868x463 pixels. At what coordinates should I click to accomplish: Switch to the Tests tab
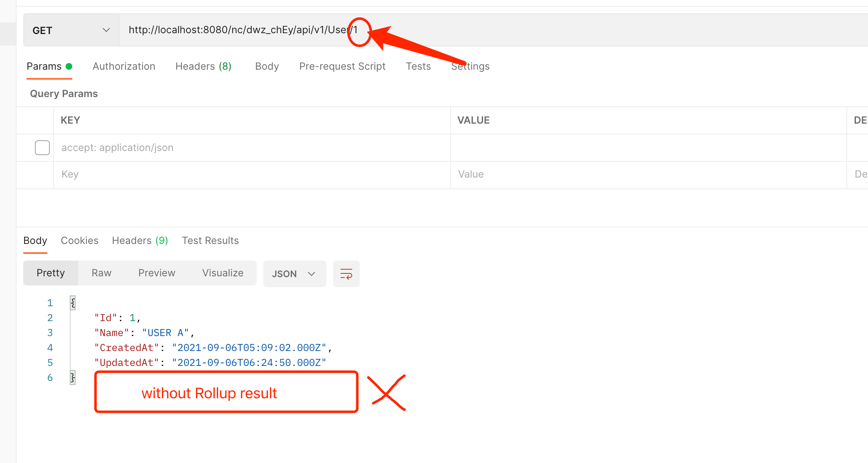click(418, 66)
